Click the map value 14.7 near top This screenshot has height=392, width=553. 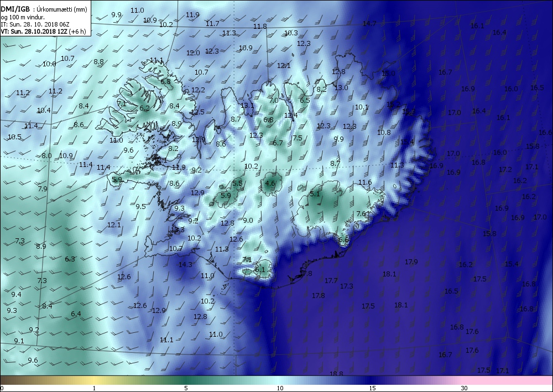coord(369,24)
